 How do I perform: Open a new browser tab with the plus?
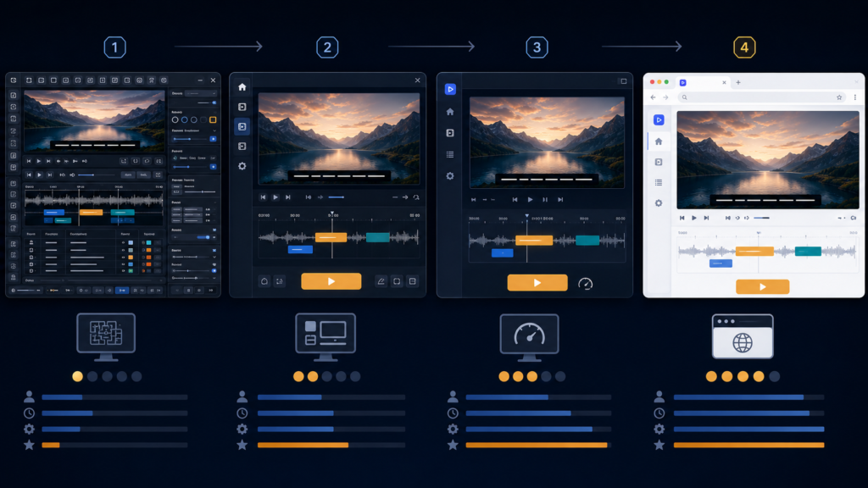[x=738, y=82]
